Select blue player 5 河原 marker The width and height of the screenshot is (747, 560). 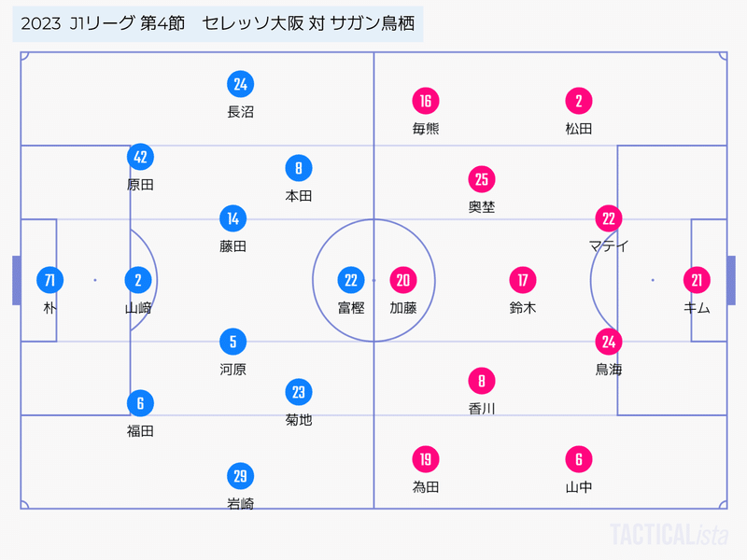[x=233, y=342]
